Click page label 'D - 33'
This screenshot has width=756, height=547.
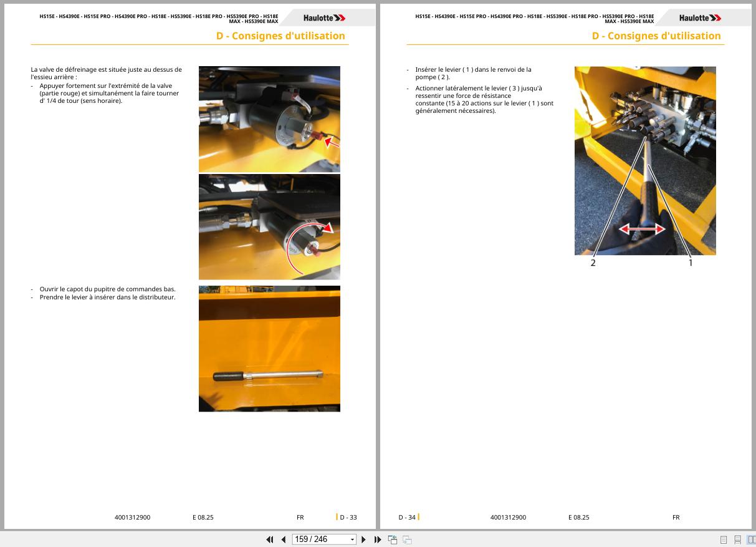click(x=348, y=517)
